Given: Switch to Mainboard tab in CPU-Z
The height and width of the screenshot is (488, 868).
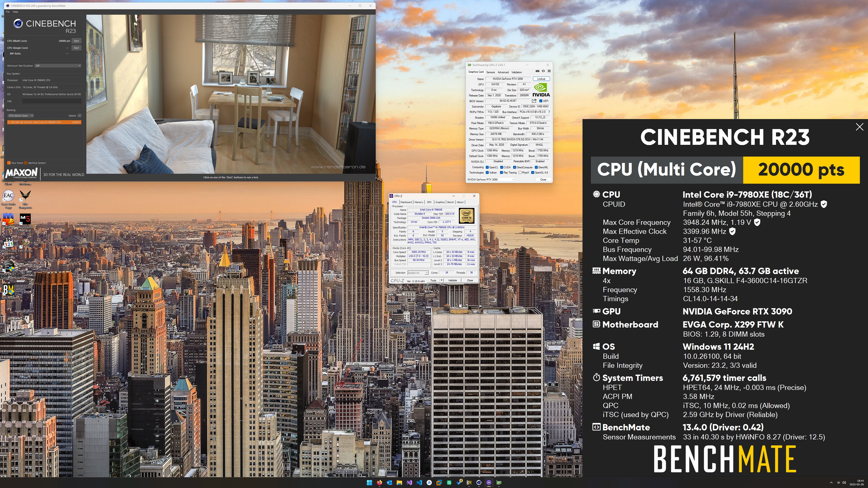Looking at the screenshot, I should click(406, 202).
